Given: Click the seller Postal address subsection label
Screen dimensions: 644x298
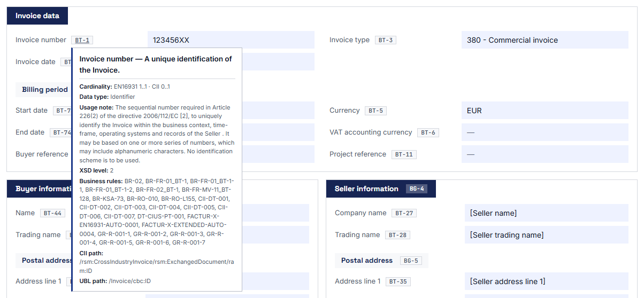Looking at the screenshot, I should 367,261.
